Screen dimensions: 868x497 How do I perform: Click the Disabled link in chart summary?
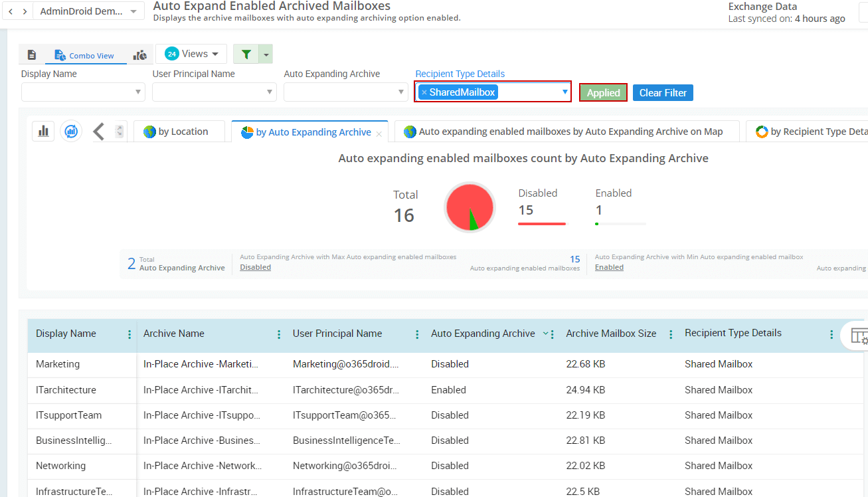coord(255,266)
